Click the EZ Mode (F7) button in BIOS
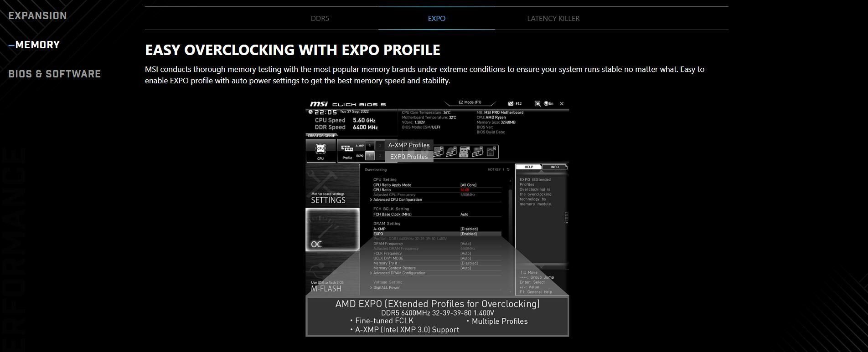The height and width of the screenshot is (352, 868). (470, 102)
